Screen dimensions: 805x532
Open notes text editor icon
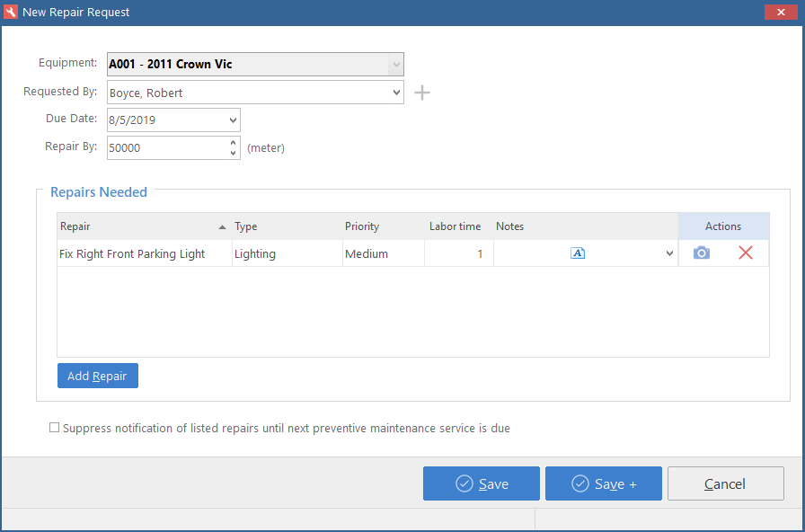(578, 253)
